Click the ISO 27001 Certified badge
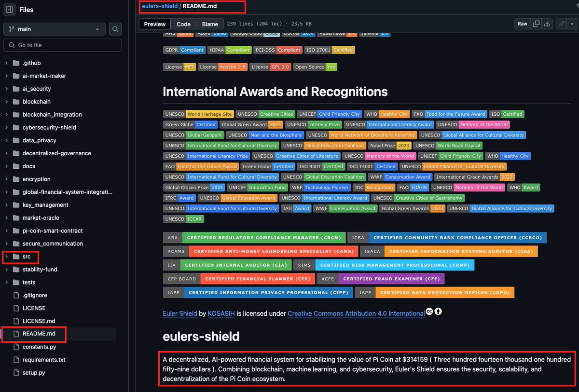This screenshot has width=579, height=392. click(x=330, y=50)
